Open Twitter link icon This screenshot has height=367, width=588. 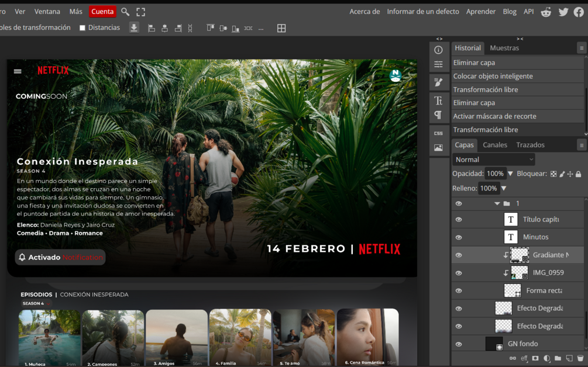point(563,12)
